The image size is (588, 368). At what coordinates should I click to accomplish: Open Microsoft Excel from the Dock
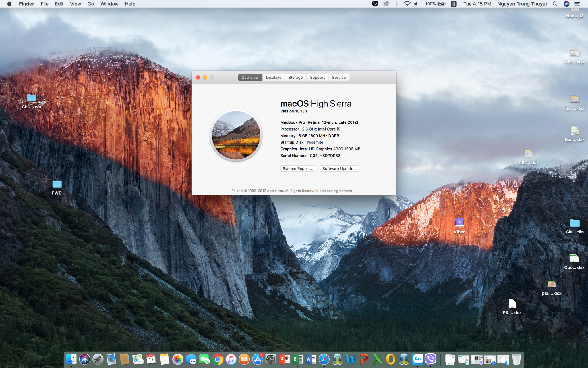tap(297, 359)
